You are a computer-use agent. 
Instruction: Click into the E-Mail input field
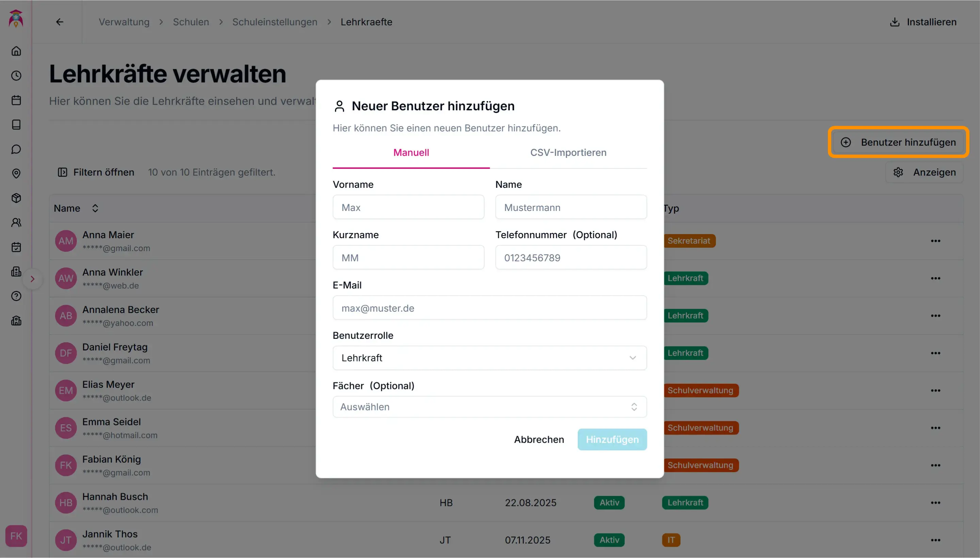(489, 308)
